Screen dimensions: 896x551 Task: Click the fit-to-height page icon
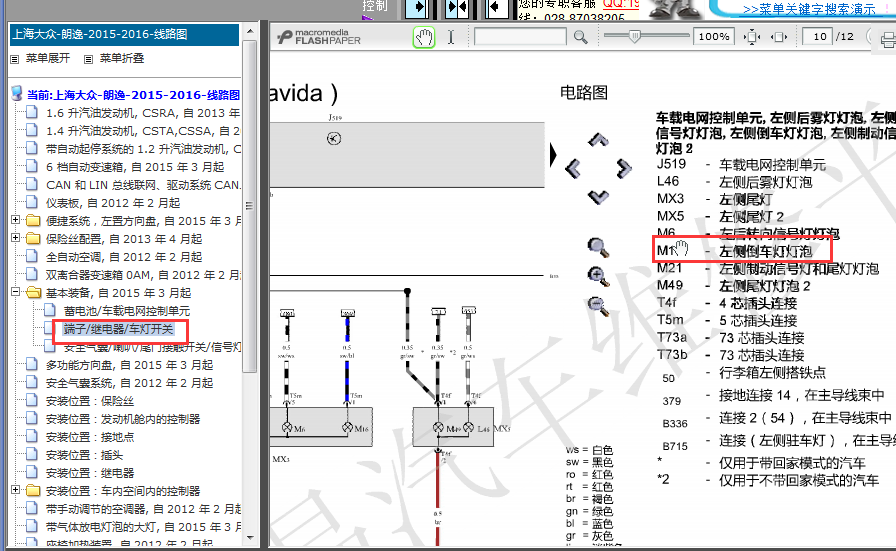point(752,37)
